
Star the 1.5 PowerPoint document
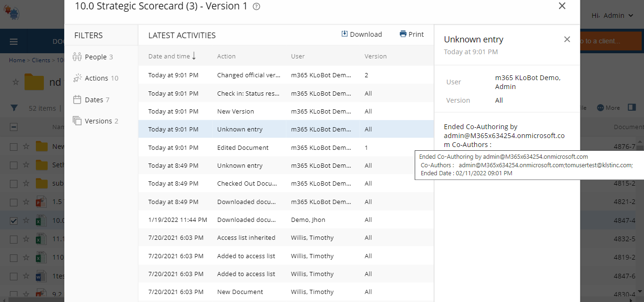pos(26,202)
